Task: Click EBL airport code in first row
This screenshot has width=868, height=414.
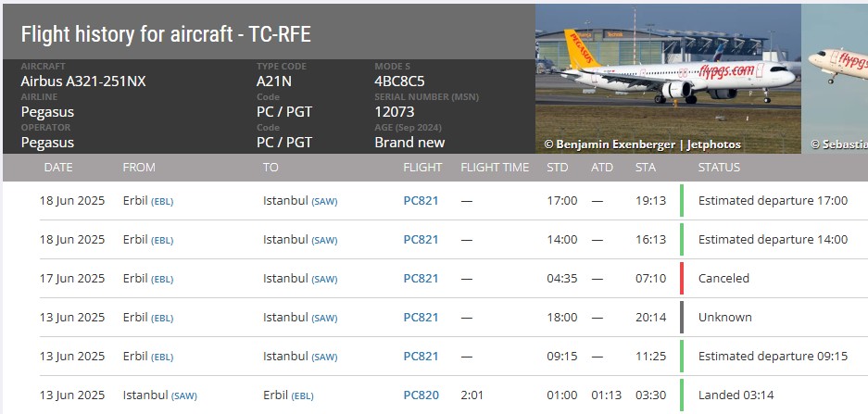Action: [162, 202]
